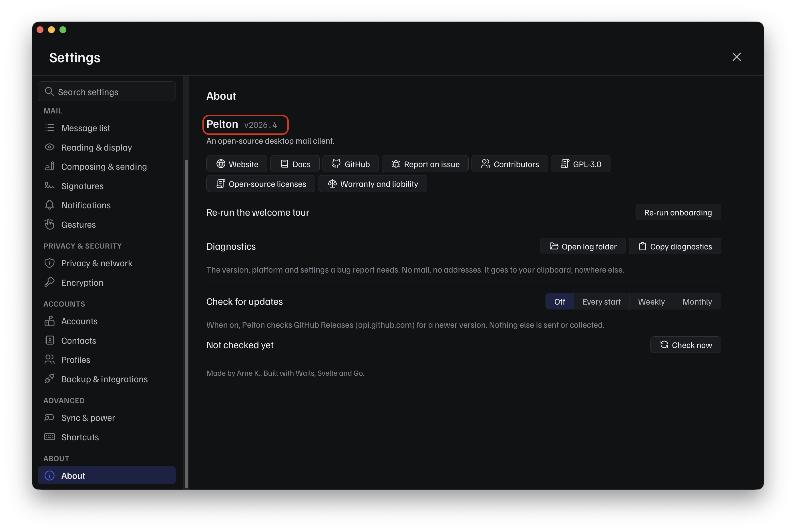Open Message list settings
Viewport: 796px width, 532px height.
pos(107,128)
